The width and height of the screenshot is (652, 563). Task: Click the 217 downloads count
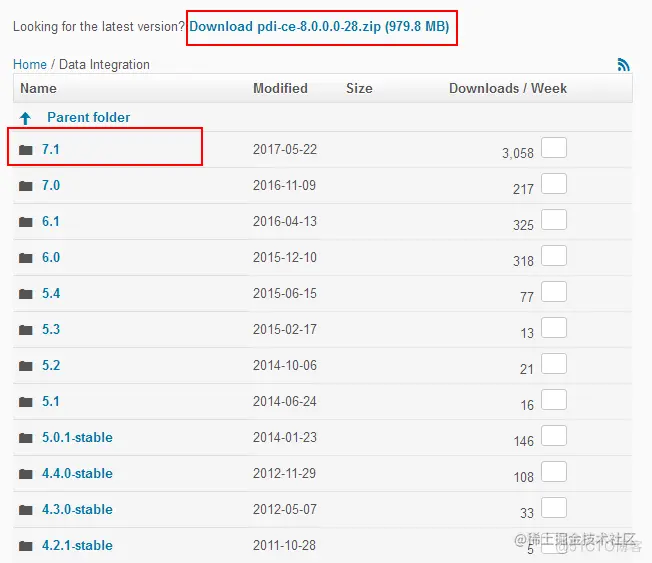coord(523,190)
